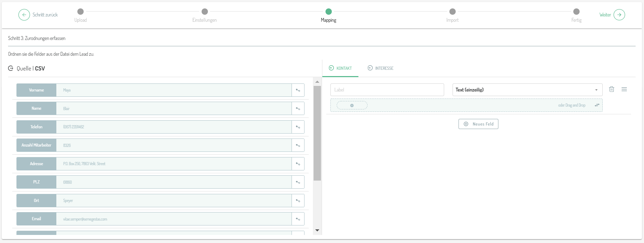644x243 pixels.
Task: Click the link icon in the Email row
Action: point(298,219)
